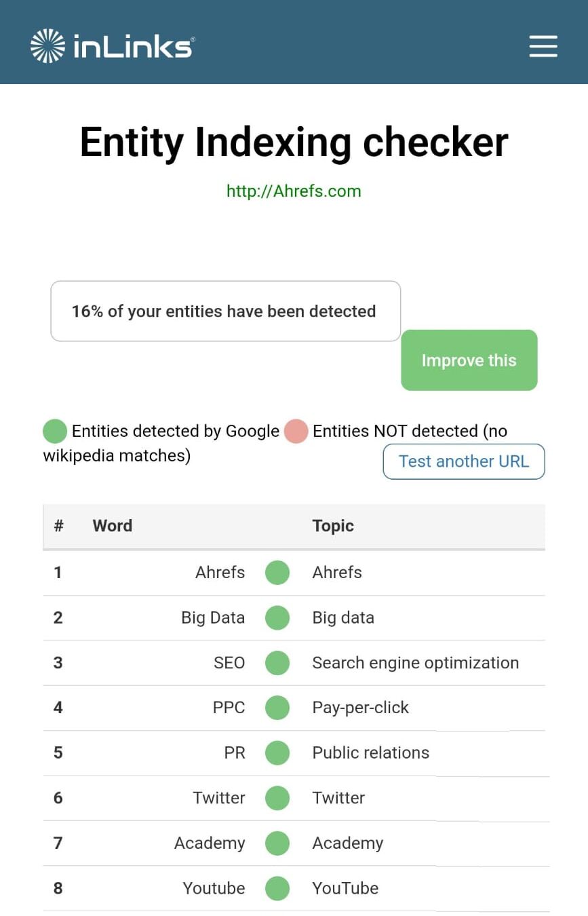Click the green status dot beside Academy

coord(277,843)
